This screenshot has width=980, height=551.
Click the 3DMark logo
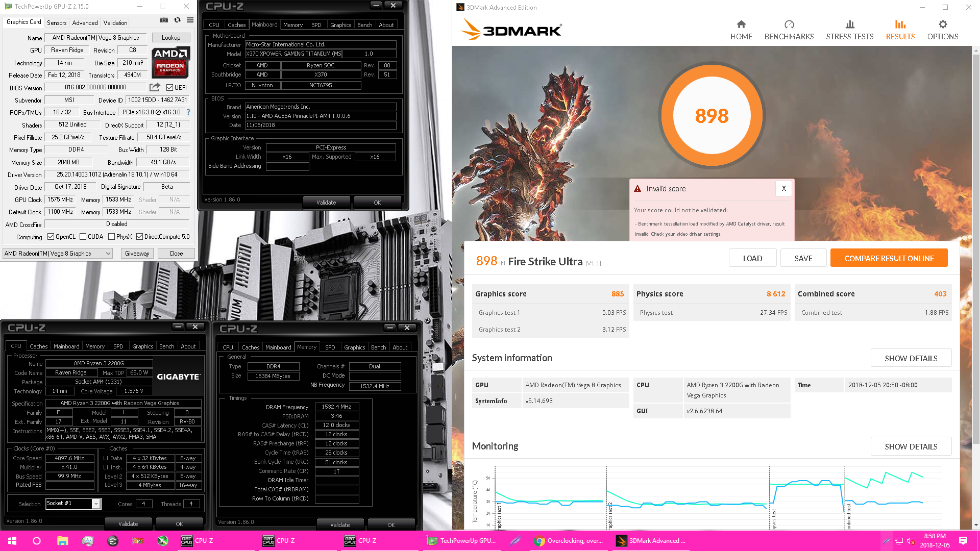(x=511, y=30)
